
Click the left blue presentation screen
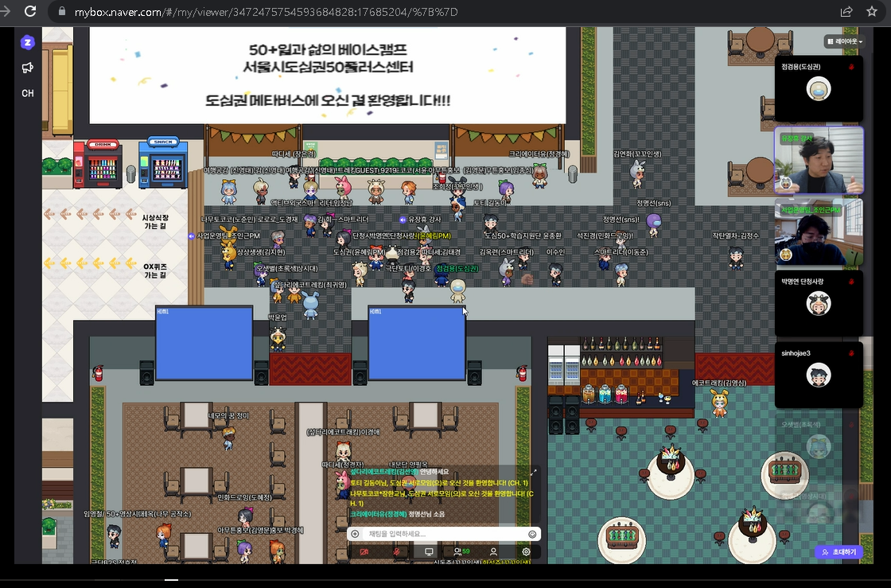[x=204, y=343]
